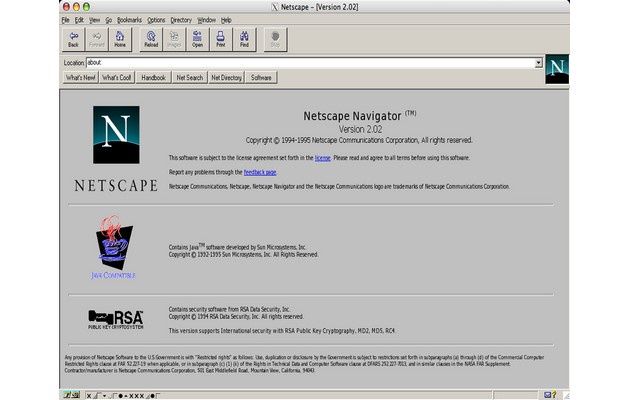Click the X11 icon in the title bar
Screen dimensions: 630x400
point(275,7)
